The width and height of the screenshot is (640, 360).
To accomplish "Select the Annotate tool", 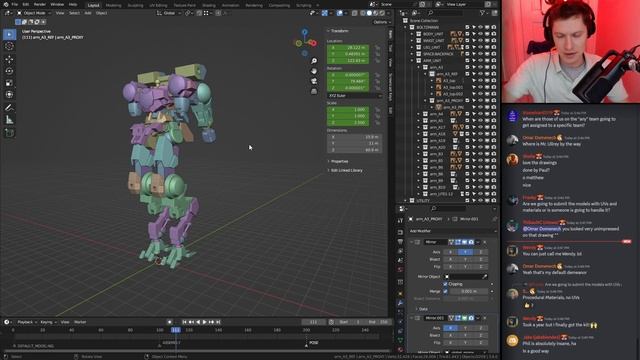I will tap(9, 108).
